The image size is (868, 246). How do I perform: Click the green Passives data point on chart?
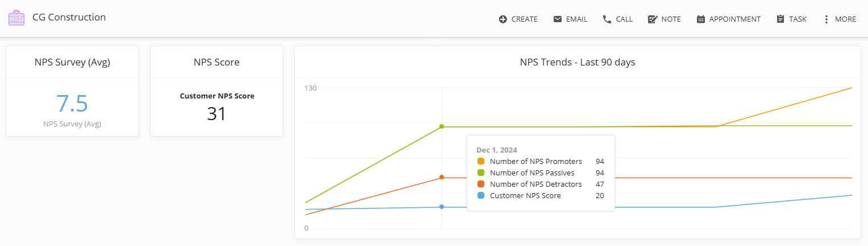tap(442, 126)
